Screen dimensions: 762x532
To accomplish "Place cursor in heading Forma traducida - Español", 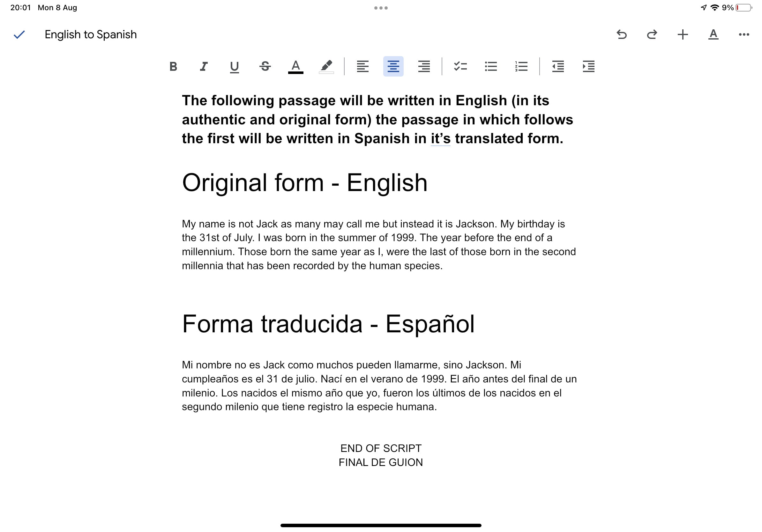I will point(328,324).
